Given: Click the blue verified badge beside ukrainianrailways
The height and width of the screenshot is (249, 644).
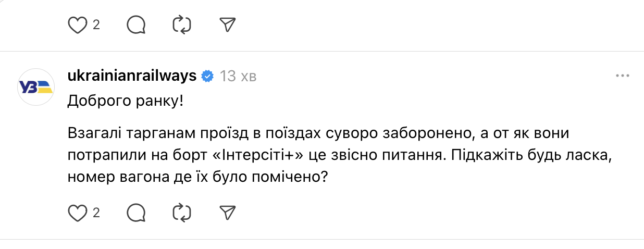Looking at the screenshot, I should 207,76.
